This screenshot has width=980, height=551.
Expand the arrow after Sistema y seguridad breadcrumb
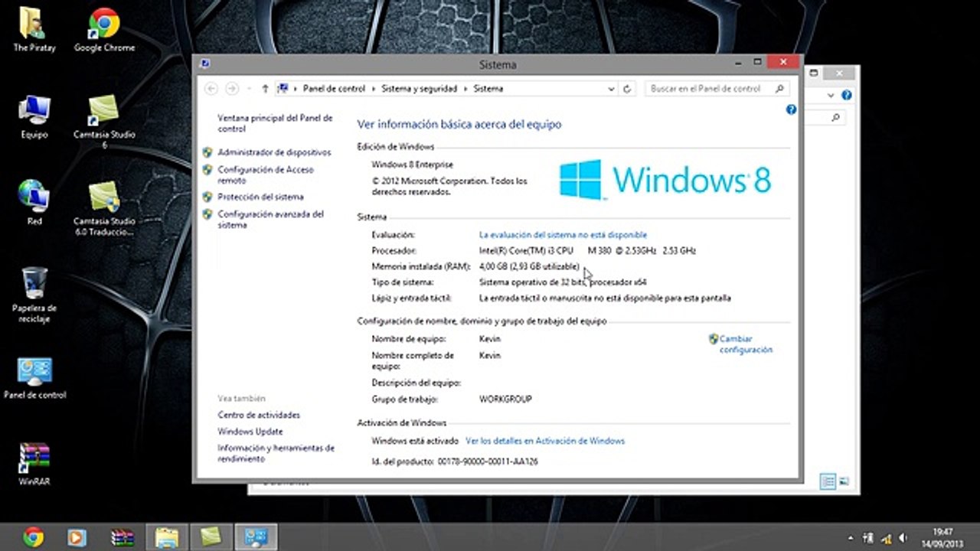(x=465, y=89)
